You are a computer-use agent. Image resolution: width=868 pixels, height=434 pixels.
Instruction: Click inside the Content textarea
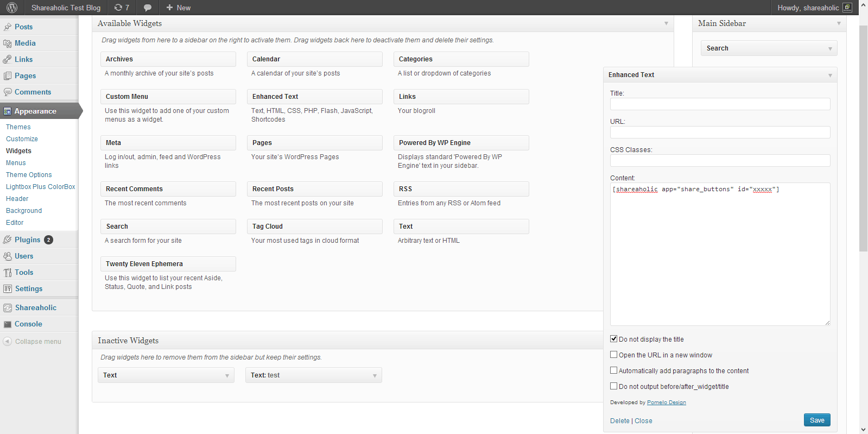tap(720, 254)
